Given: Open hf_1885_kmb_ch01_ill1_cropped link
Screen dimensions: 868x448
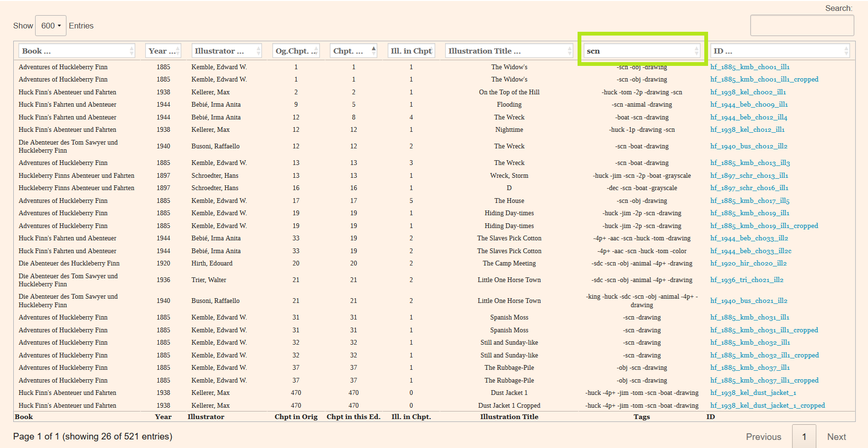Looking at the screenshot, I should [764, 79].
